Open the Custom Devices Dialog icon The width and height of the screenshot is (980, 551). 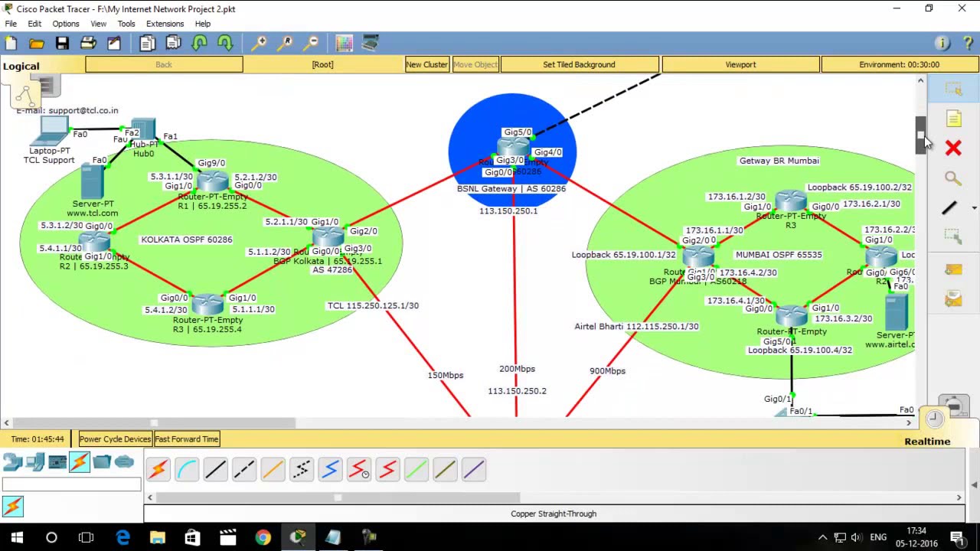[x=371, y=44]
